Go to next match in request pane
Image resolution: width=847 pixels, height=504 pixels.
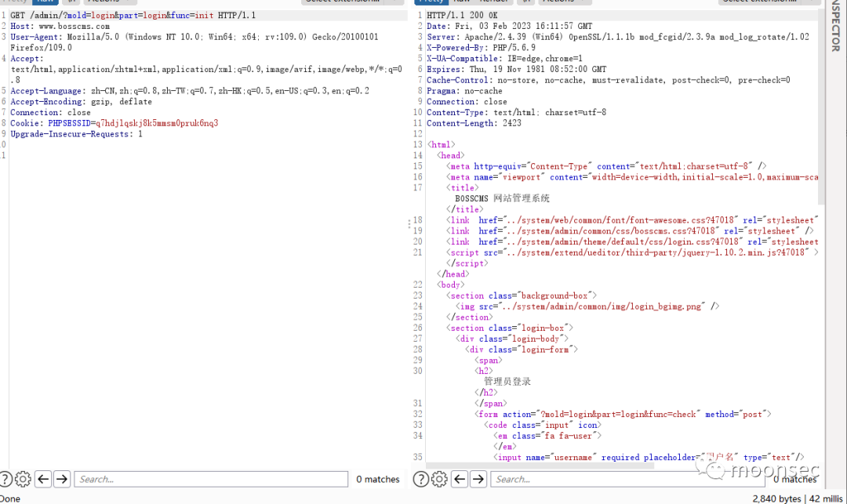tap(62, 479)
